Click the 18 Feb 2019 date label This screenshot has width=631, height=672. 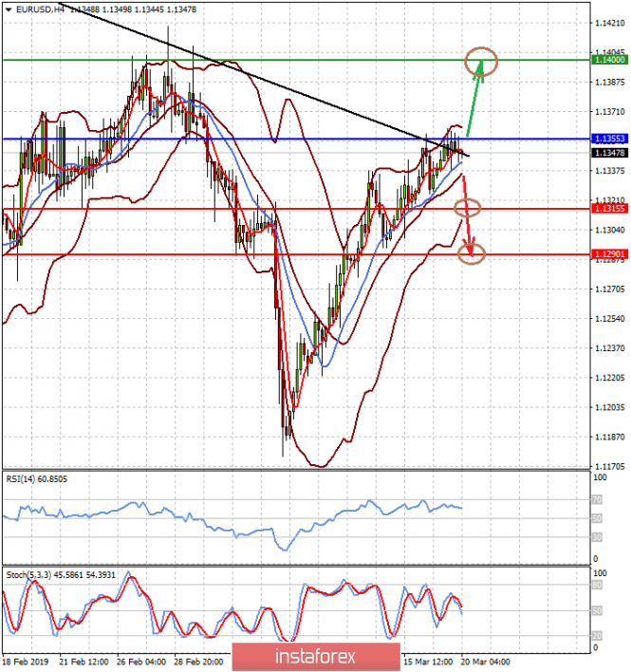[26, 662]
